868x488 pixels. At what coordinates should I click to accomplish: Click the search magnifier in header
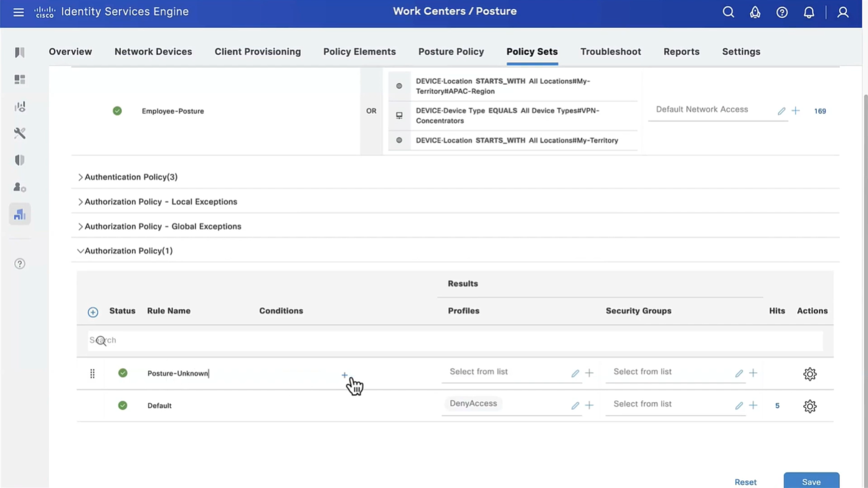tap(728, 12)
